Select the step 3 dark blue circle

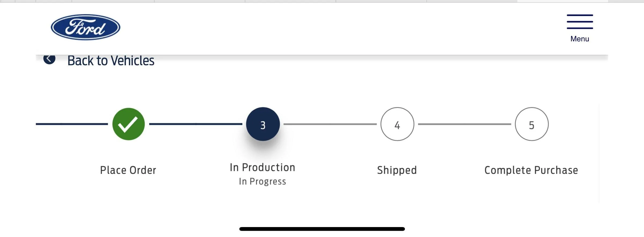[263, 124]
